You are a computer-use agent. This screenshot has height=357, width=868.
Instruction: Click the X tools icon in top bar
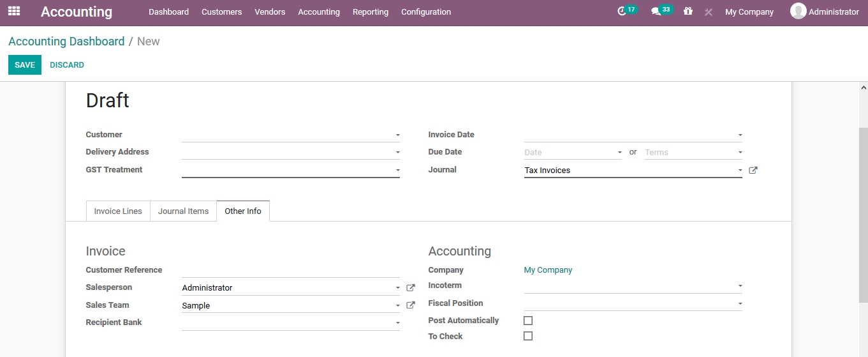tap(708, 12)
